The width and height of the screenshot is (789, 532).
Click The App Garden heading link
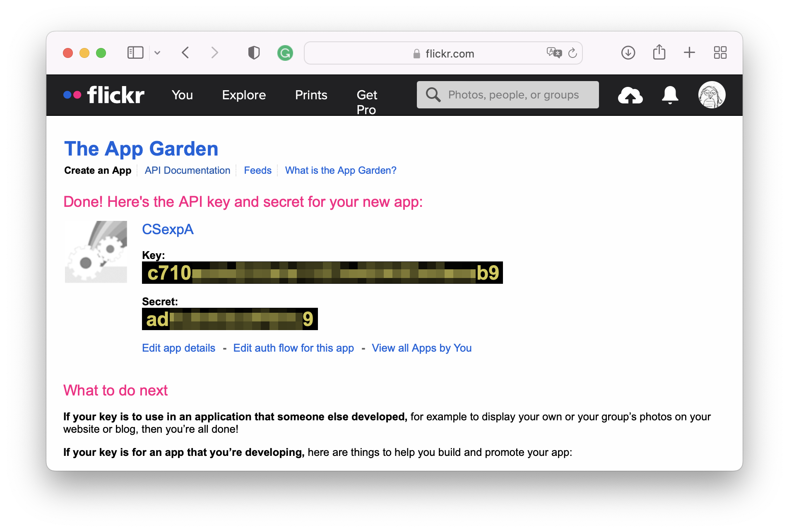tap(141, 149)
